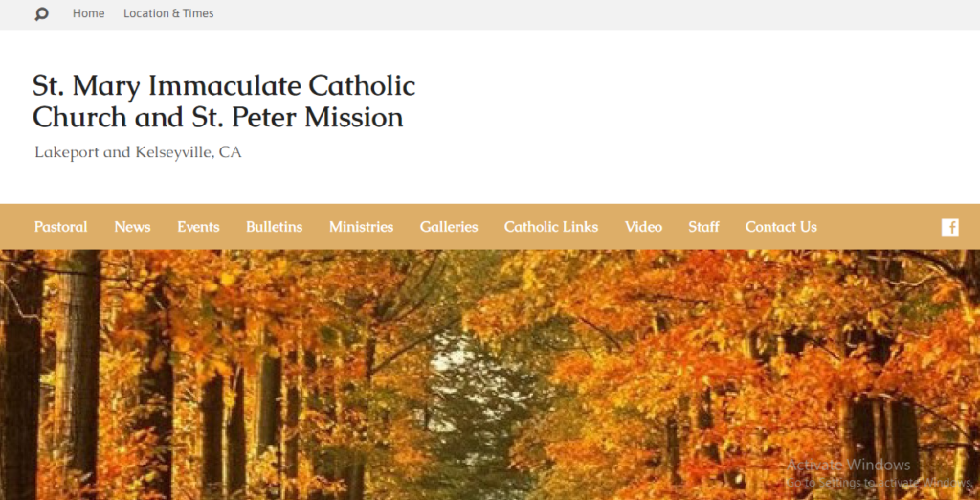Go to the Home link
Screen dimensions: 980x500
[x=88, y=13]
